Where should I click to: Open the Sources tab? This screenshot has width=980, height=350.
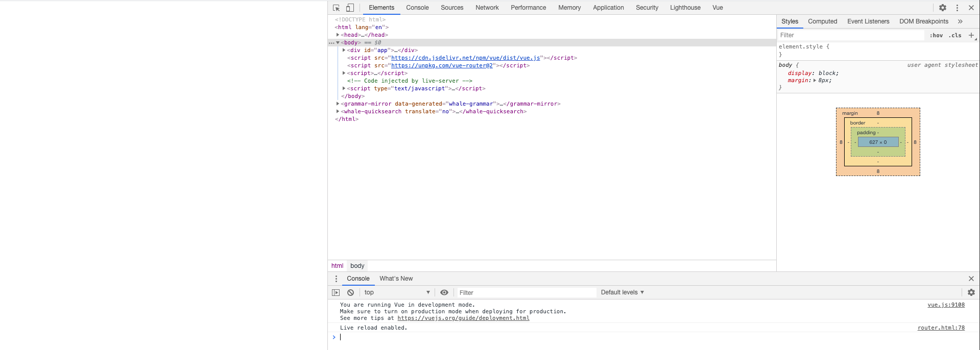tap(452, 8)
